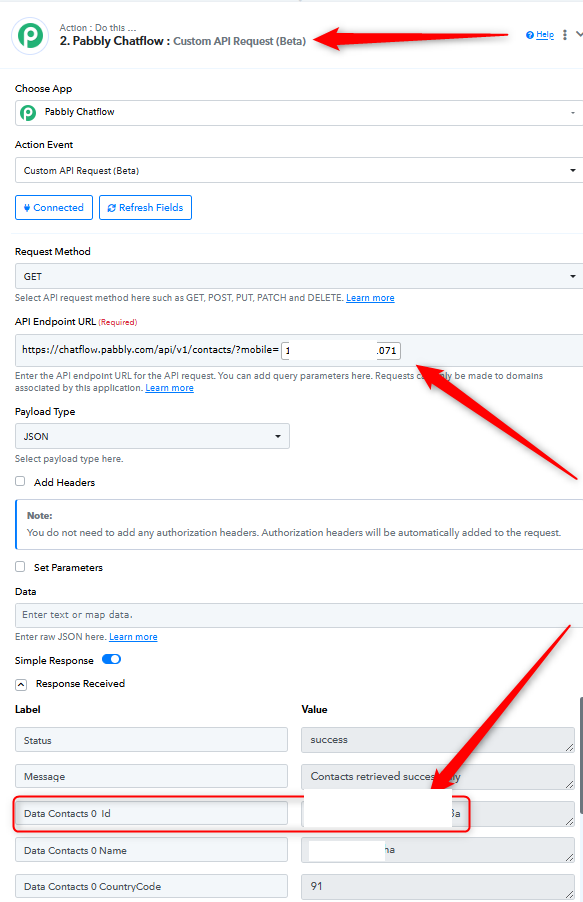Collapse the Response Received section
The width and height of the screenshot is (583, 902).
21,684
